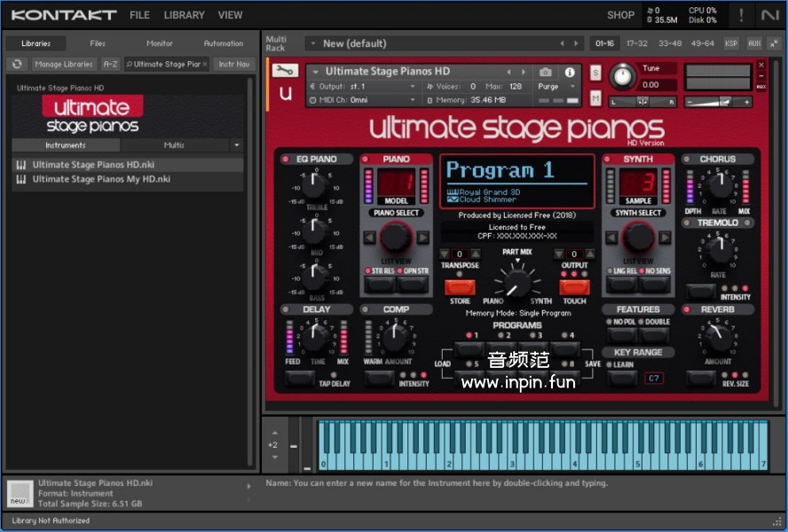The image size is (788, 532).
Task: Open the FILE menu
Action: [x=139, y=15]
